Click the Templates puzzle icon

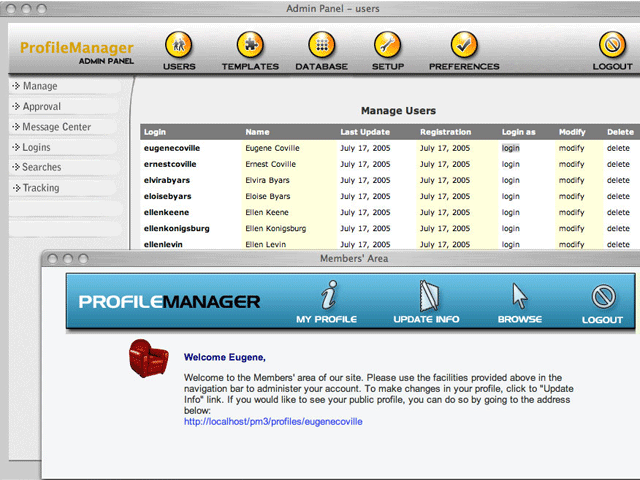click(250, 46)
